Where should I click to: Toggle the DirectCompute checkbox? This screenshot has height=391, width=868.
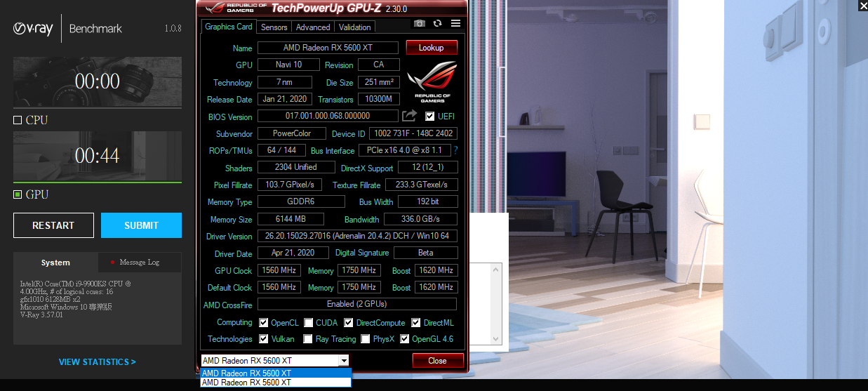pos(349,322)
